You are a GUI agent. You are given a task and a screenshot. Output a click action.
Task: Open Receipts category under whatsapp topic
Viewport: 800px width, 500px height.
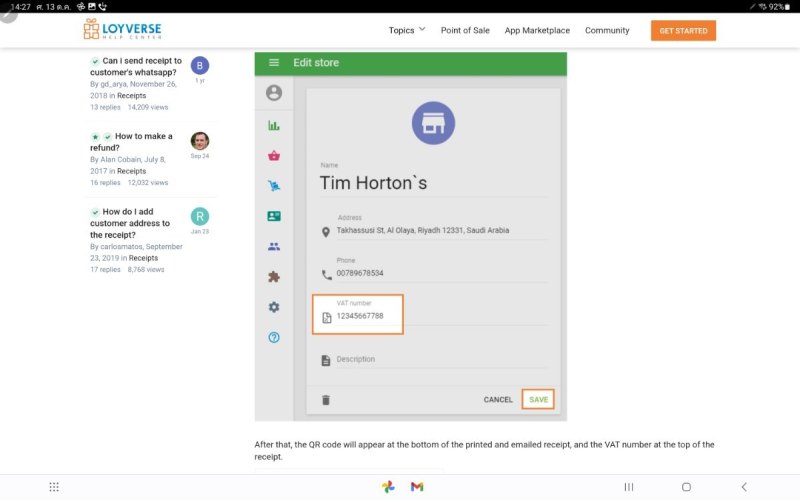(x=131, y=95)
